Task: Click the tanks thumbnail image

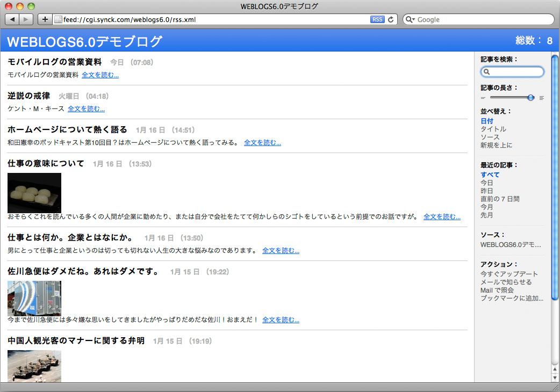Action: [34, 366]
